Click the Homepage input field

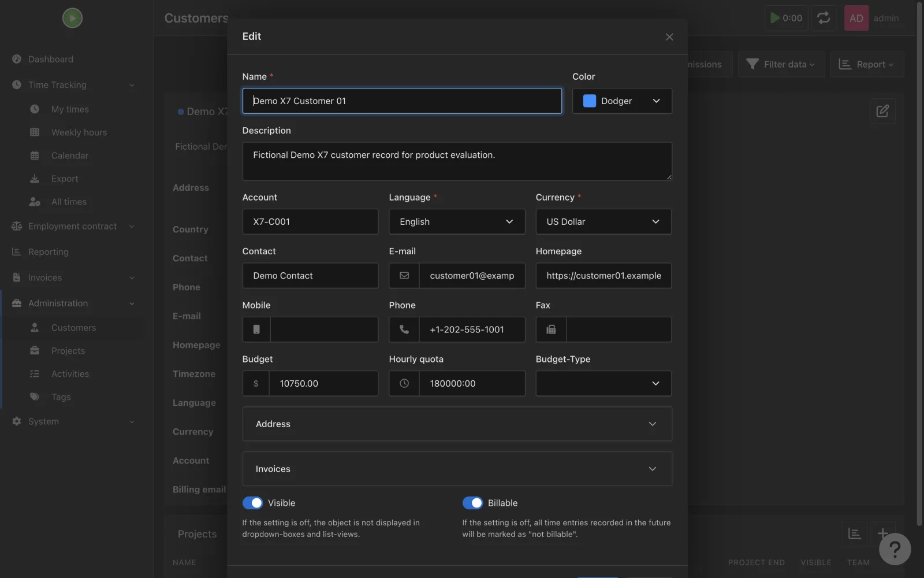[603, 276]
